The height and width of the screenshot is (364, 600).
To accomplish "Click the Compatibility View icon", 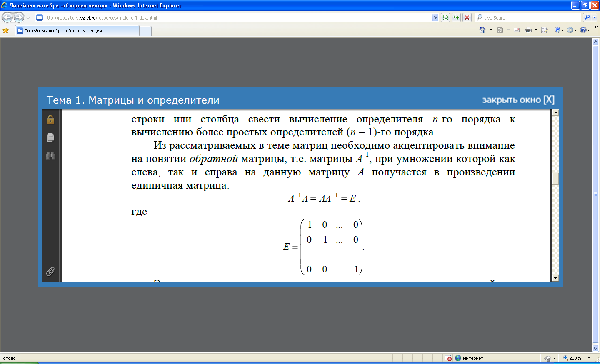I will [x=445, y=17].
